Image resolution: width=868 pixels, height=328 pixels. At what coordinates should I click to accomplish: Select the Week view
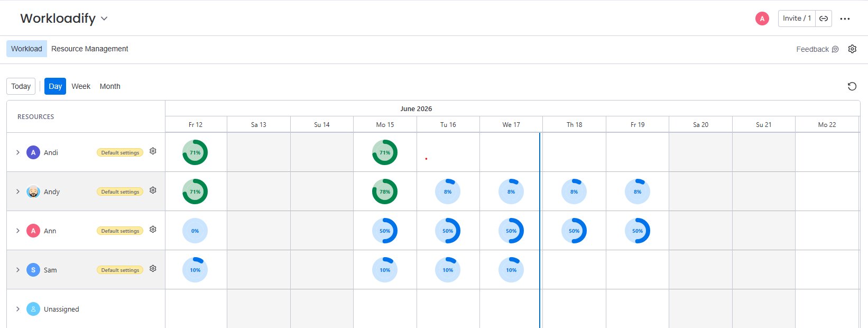tap(81, 86)
